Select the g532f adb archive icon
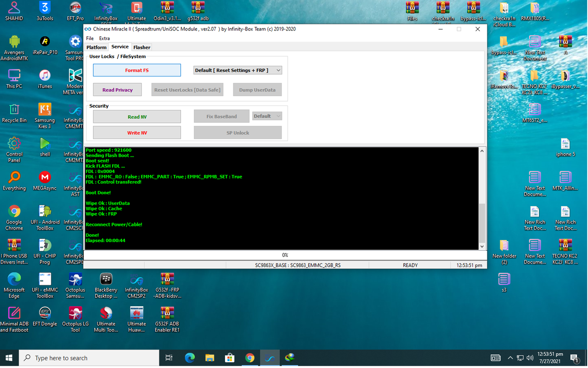 (198, 11)
